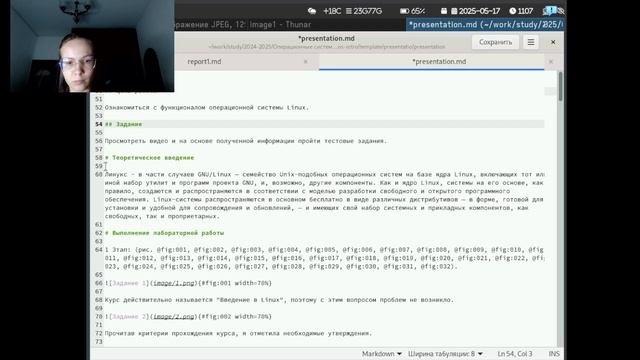Toggle the INS insert mode indicator
The width and height of the screenshot is (640, 360).
coord(554,353)
